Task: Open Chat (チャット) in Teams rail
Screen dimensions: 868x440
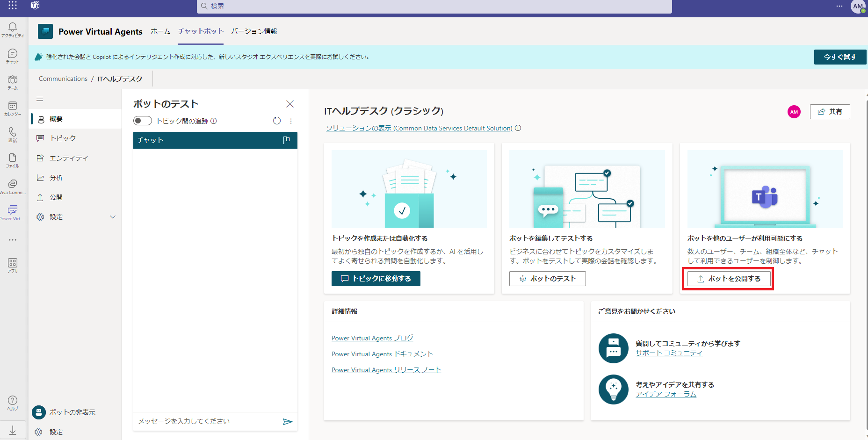Action: (13, 56)
